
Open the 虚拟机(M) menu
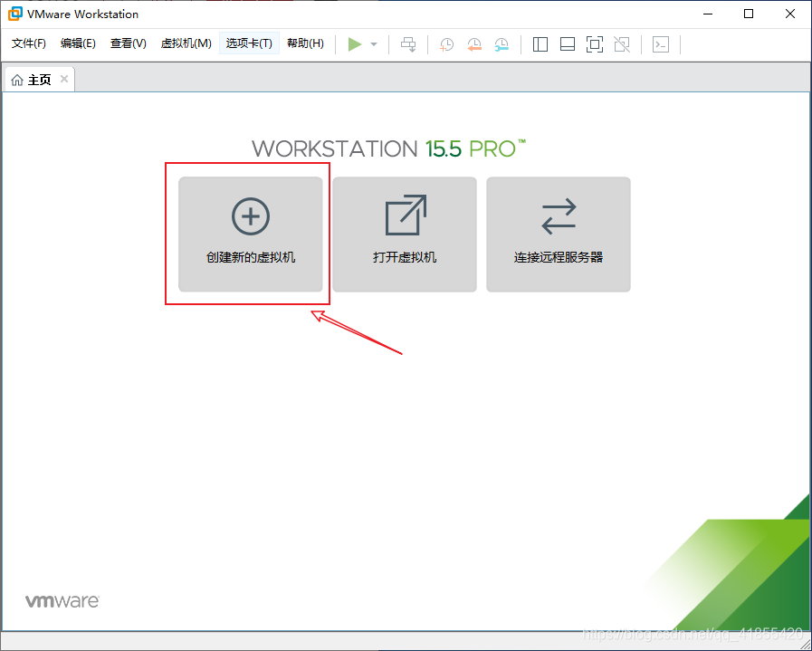pyautogui.click(x=186, y=43)
